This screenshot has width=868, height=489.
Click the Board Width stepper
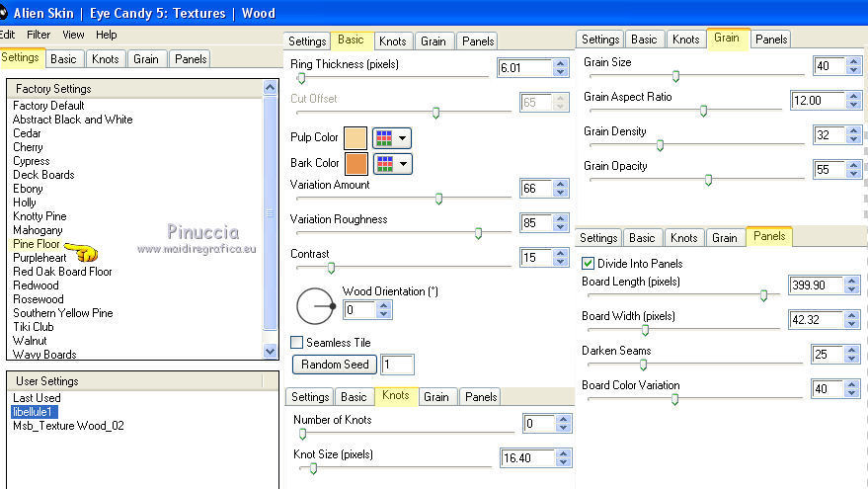tap(851, 319)
